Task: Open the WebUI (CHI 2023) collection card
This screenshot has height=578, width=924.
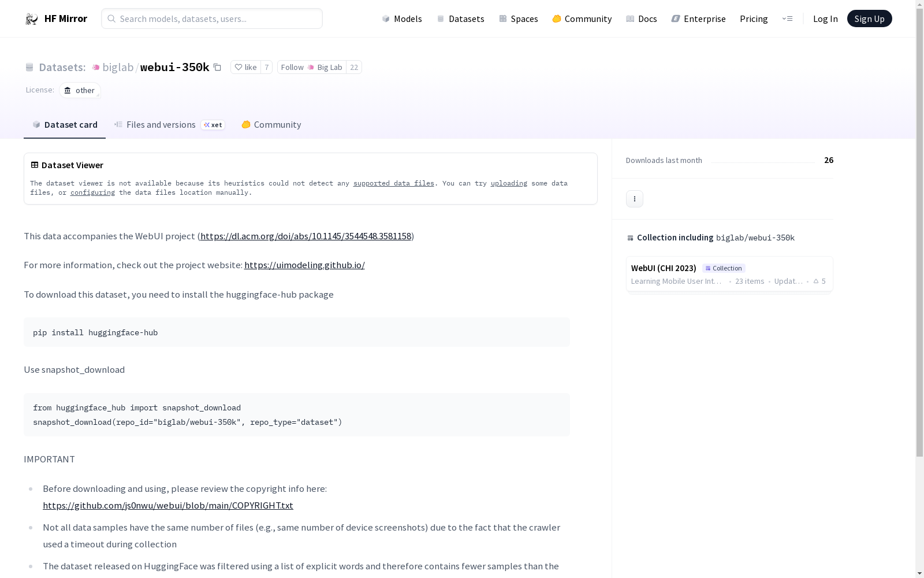Action: (729, 274)
